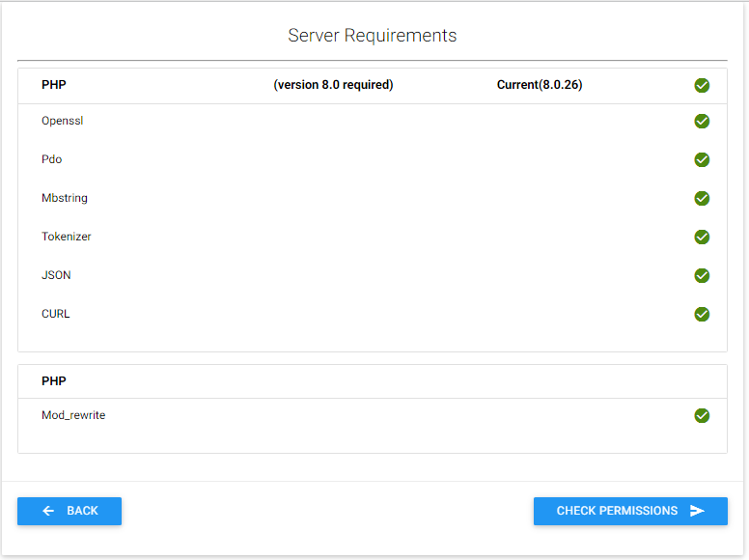Screen dimensions: 749x560
Task: Click the JSON green checkmark icon
Action: 702,275
